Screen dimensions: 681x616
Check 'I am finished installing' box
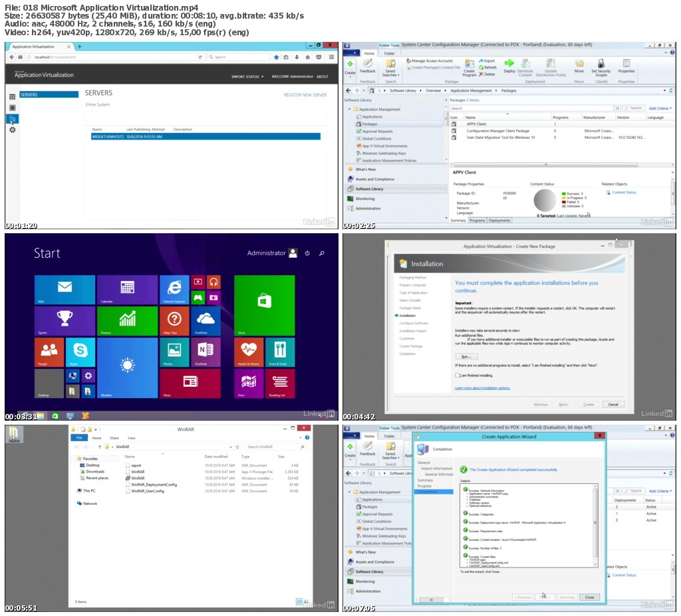click(458, 375)
